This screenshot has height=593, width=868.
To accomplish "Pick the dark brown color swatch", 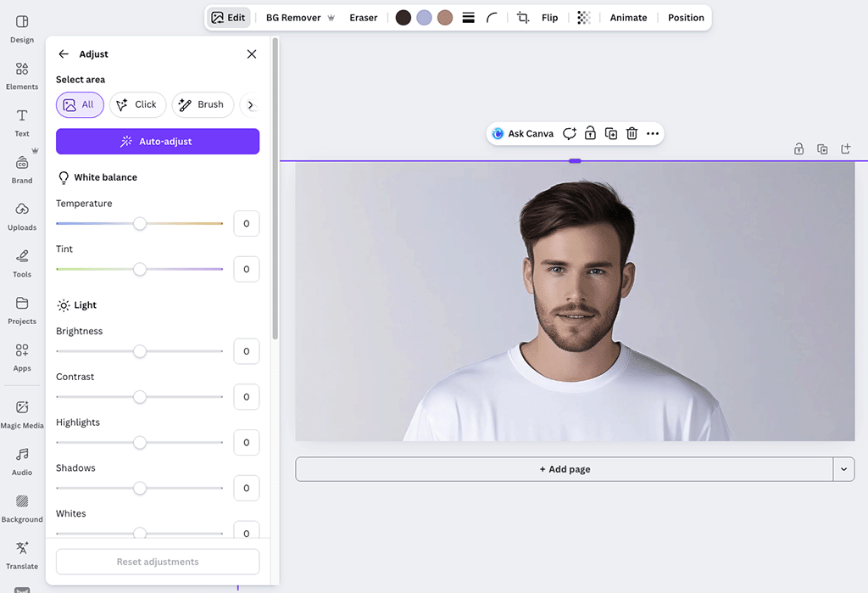I will click(x=403, y=18).
